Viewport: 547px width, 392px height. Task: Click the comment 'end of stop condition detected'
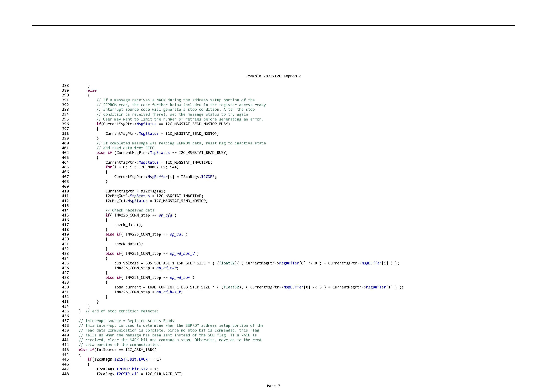122,311
